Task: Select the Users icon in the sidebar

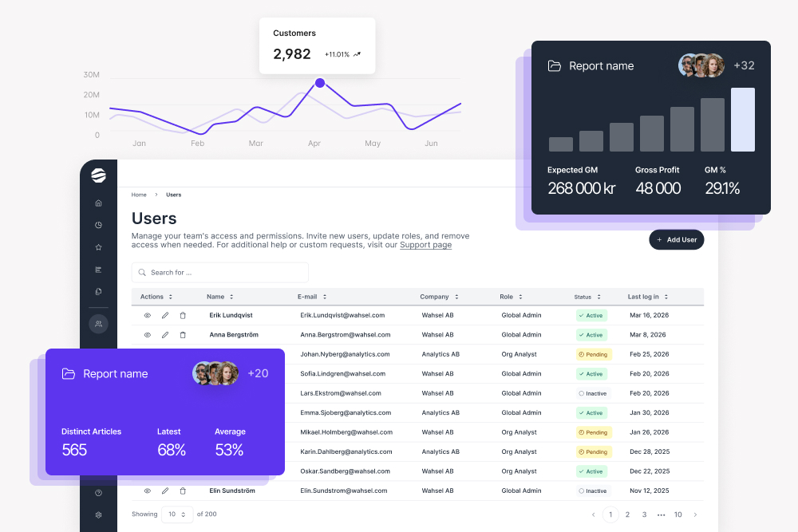Action: 98,324
